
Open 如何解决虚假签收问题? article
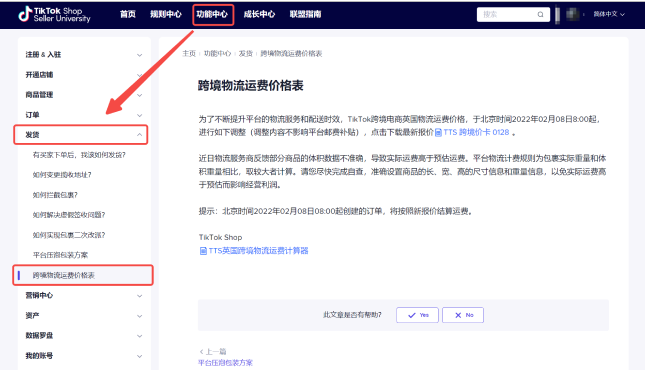[69, 215]
